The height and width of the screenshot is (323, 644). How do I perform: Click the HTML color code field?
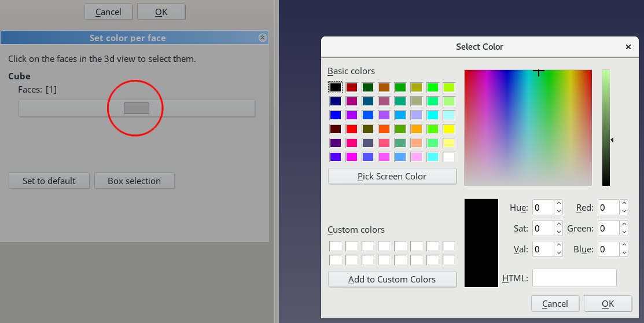click(x=574, y=278)
